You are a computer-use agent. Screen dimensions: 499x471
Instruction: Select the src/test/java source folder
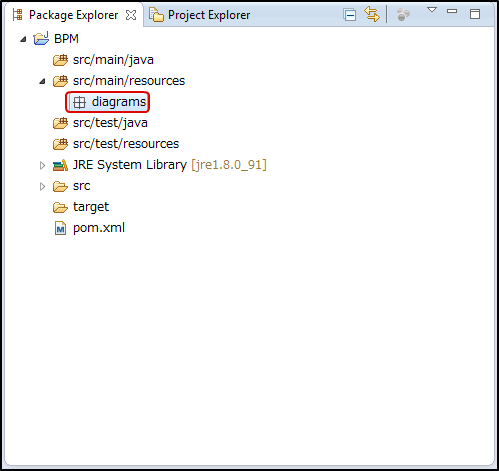tap(110, 123)
